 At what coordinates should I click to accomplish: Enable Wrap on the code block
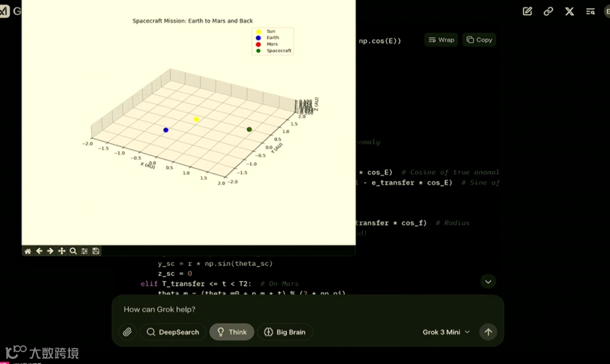pos(441,40)
